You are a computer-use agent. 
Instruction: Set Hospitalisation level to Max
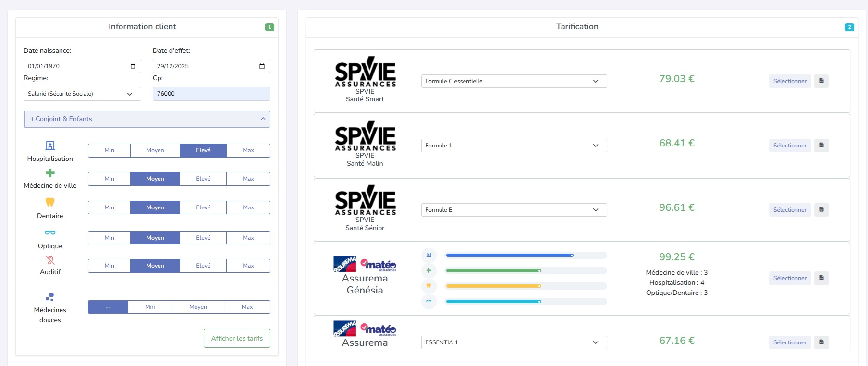(248, 150)
